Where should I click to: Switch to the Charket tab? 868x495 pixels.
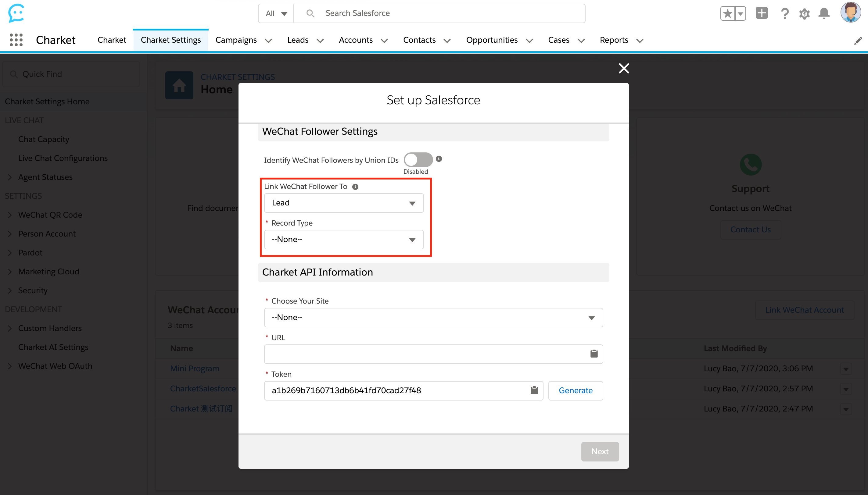click(x=112, y=40)
